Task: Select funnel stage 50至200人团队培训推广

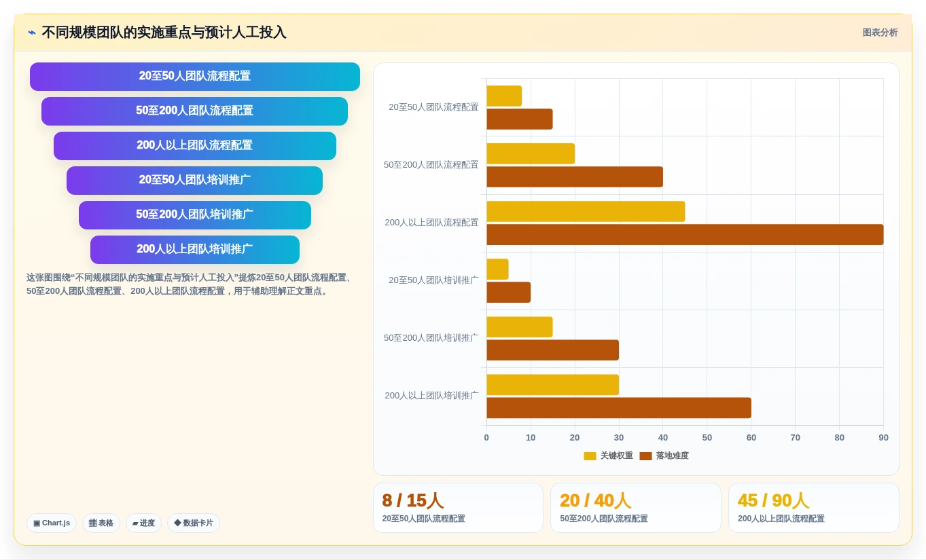Action: 195,215
